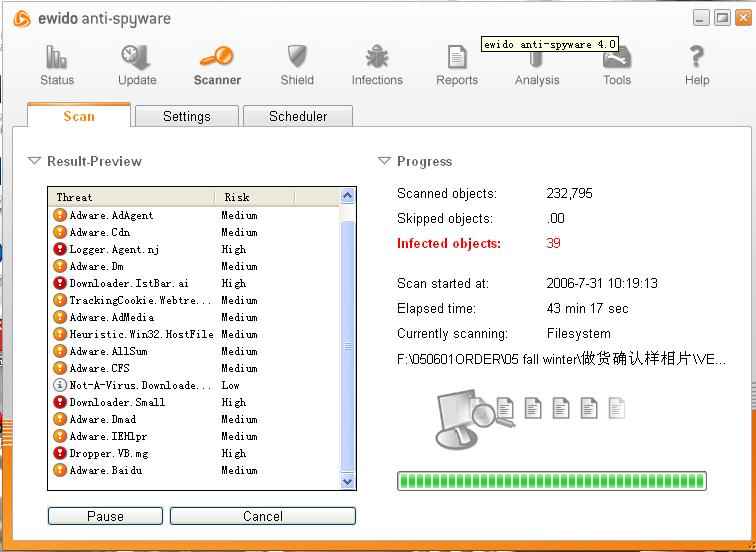Screen dimensions: 756x552
Task: Click the Low risk value
Action: coord(230,385)
